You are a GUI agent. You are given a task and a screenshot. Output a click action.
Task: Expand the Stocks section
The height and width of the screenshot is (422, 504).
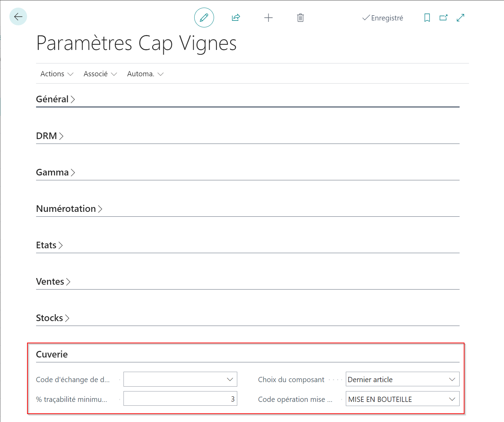coord(53,318)
